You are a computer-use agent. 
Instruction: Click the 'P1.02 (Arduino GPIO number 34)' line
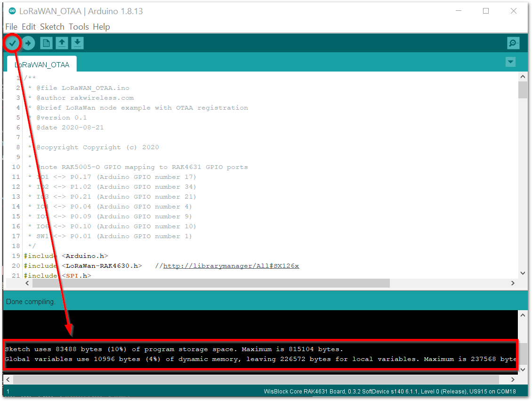tap(113, 186)
